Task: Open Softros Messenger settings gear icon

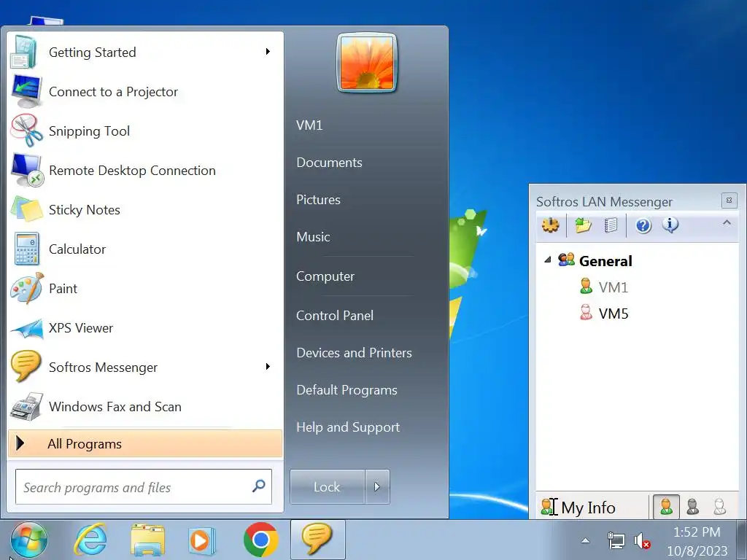Action: click(x=550, y=225)
